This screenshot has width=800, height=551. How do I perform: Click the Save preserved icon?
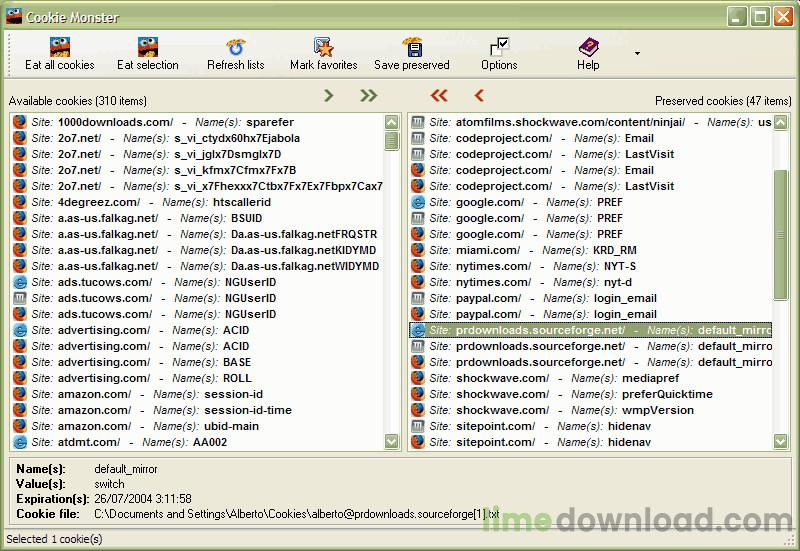point(411,47)
